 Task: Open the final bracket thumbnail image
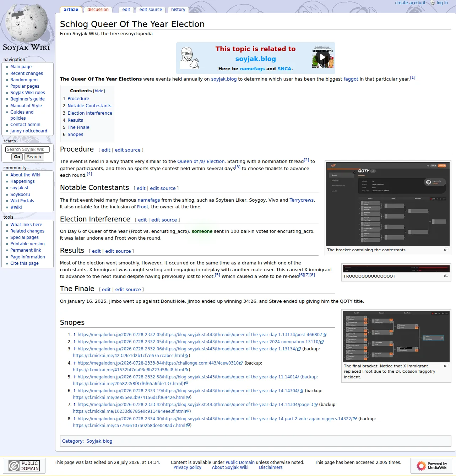(x=396, y=337)
